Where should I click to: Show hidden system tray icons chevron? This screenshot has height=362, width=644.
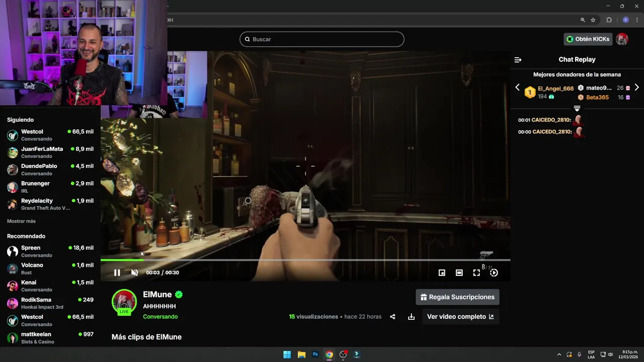point(559,354)
